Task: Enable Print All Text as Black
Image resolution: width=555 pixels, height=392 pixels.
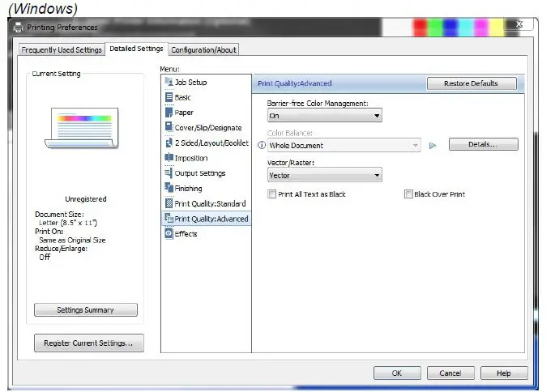Action: click(272, 194)
